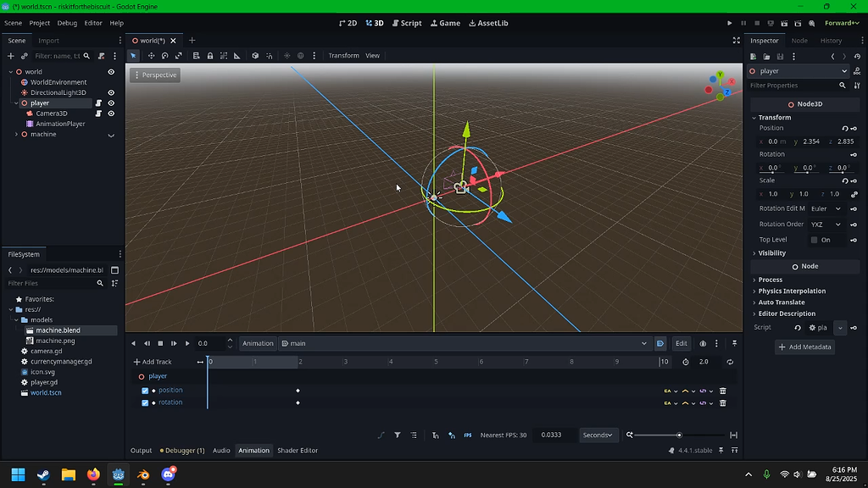Open the viewport Transform menu

point(344,56)
